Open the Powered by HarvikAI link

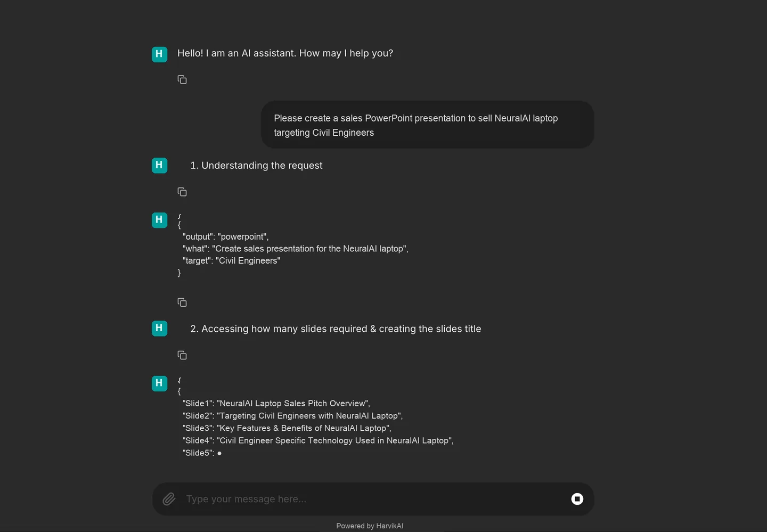(x=370, y=526)
